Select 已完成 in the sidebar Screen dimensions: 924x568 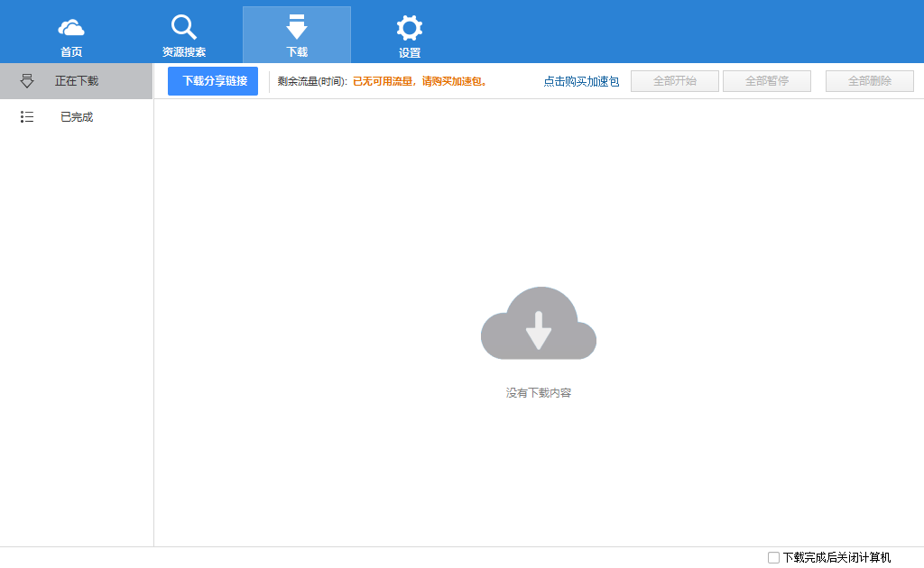tap(77, 116)
